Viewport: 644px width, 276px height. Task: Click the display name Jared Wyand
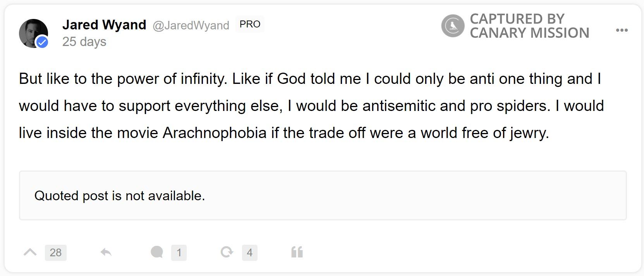(x=104, y=25)
